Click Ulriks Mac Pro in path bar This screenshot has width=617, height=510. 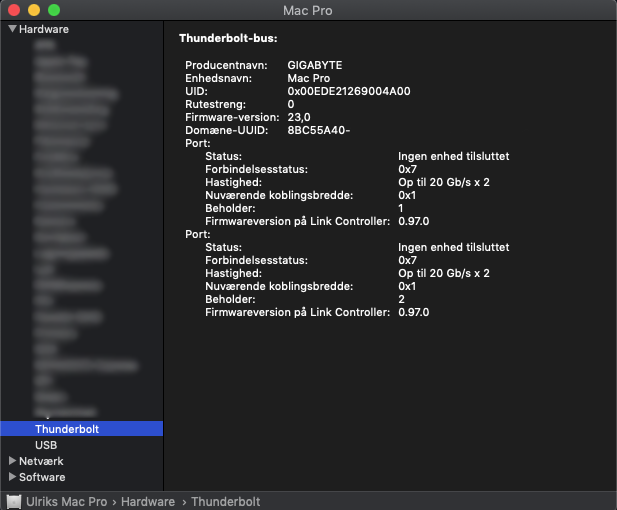(x=67, y=502)
